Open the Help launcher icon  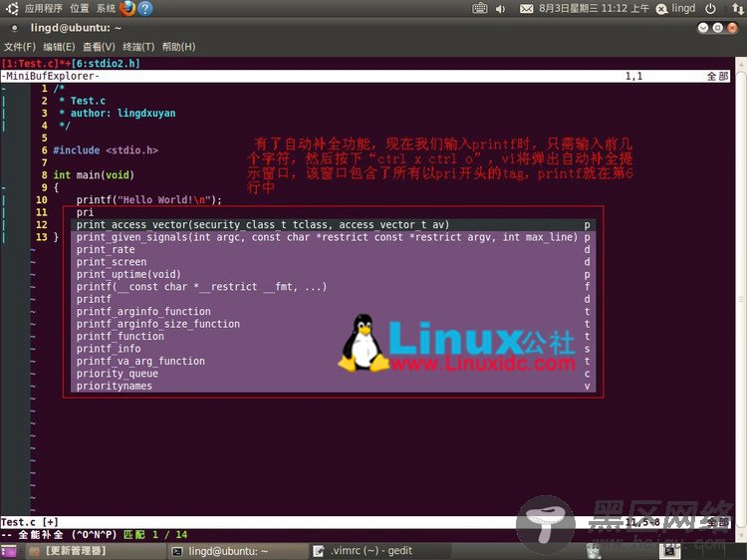[145, 9]
